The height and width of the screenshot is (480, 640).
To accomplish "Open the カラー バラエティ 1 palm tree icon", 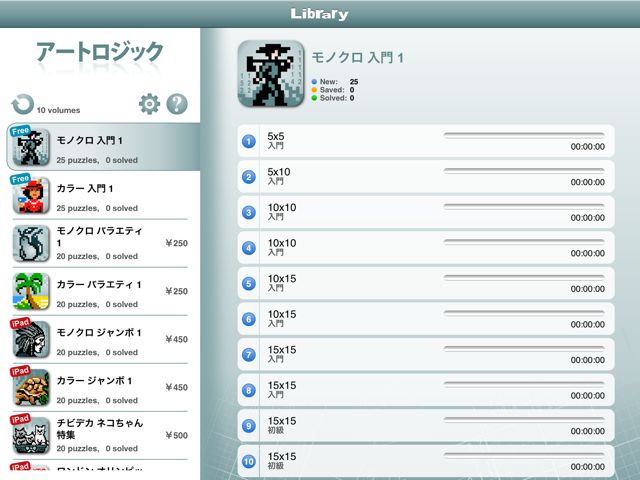I will [31, 291].
